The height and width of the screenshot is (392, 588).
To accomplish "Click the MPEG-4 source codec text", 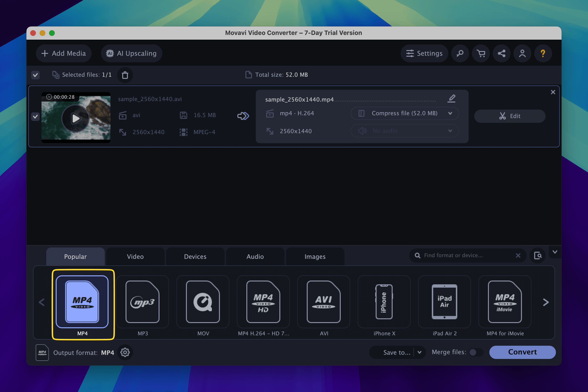I will click(x=204, y=132).
